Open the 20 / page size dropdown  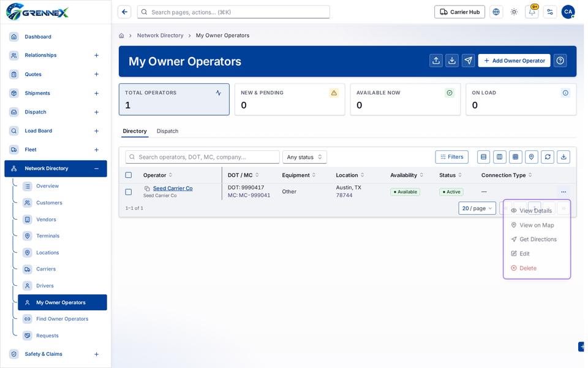(477, 208)
